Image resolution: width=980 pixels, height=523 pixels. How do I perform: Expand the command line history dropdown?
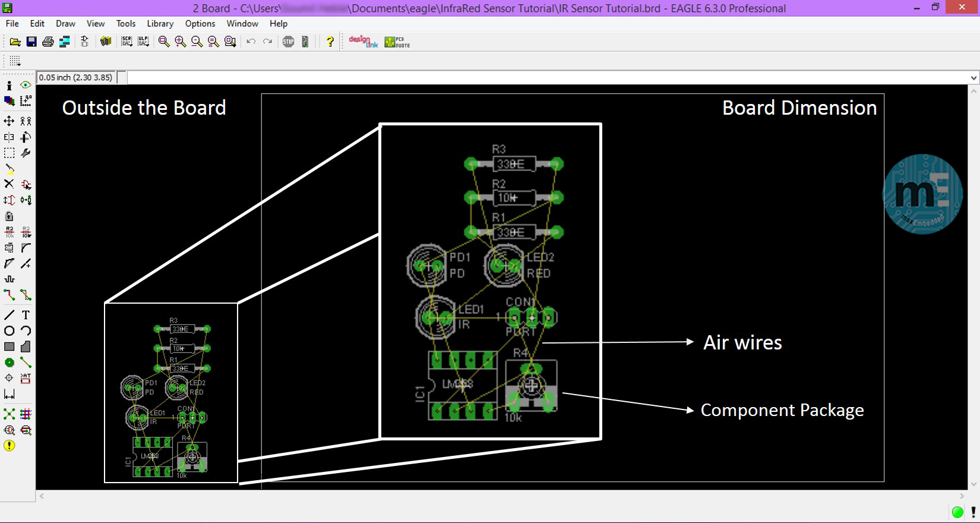point(973,78)
